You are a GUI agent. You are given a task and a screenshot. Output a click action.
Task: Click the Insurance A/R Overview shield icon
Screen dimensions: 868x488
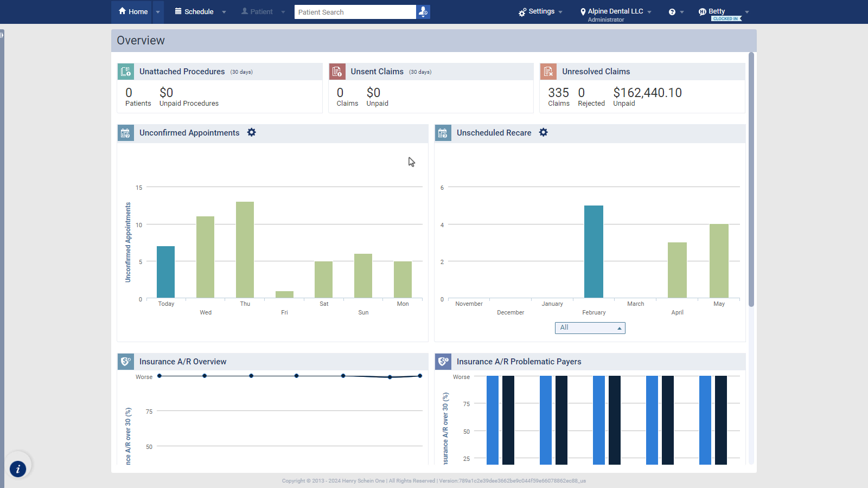click(126, 362)
